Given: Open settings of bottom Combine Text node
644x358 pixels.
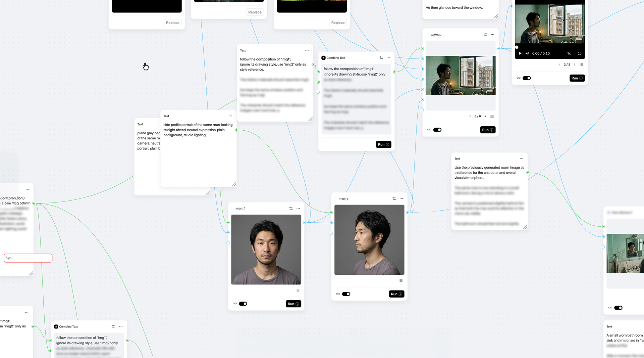Looking at the screenshot, I should 114,326.
